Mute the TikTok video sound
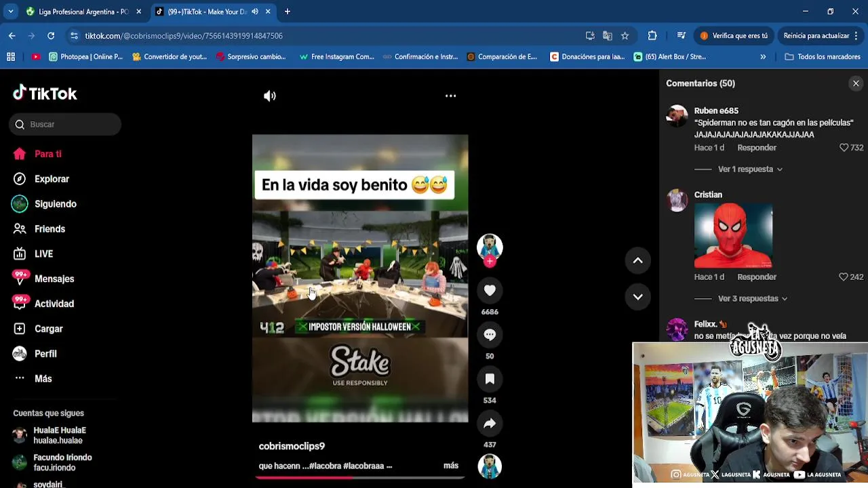The height and width of the screenshot is (488, 868). [x=270, y=96]
